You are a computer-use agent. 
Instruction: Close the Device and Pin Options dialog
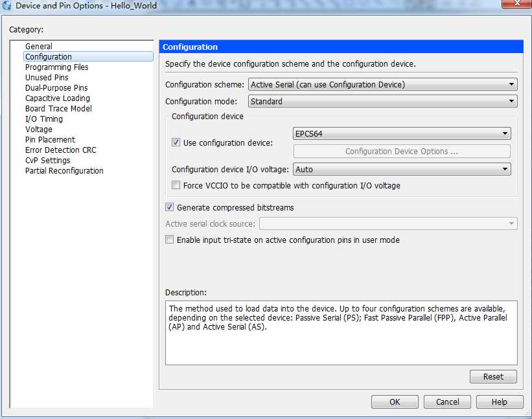pos(516,3)
